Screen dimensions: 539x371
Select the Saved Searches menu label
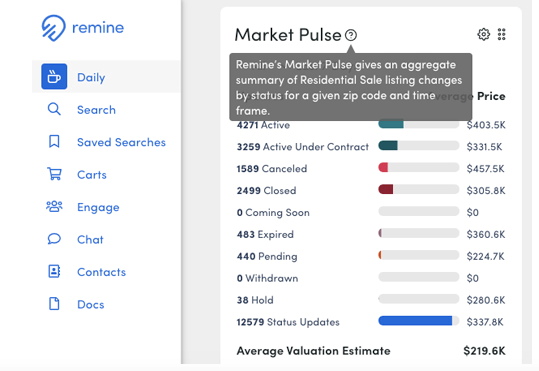pyautogui.click(x=121, y=142)
